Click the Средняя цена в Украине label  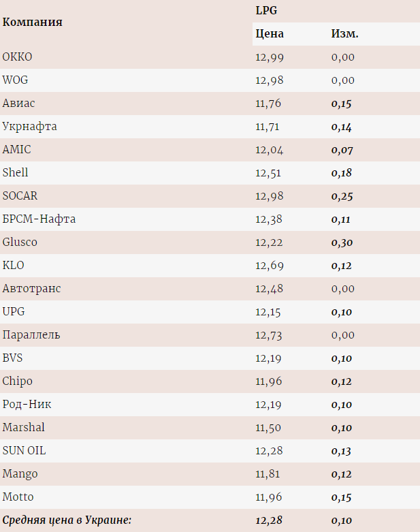67,520
